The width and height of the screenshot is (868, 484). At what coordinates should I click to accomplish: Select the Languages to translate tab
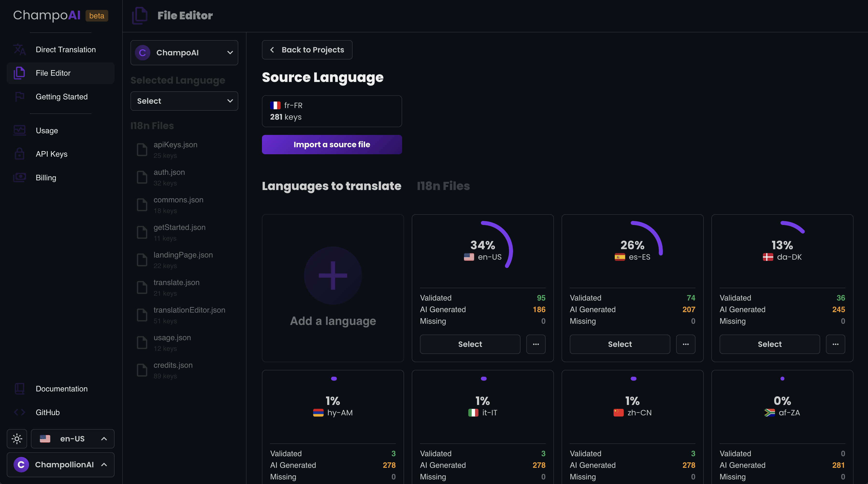(x=331, y=186)
